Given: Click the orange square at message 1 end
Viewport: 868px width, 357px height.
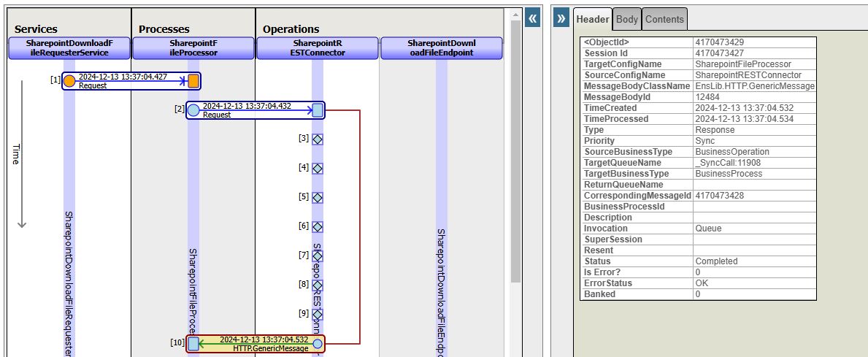Looking at the screenshot, I should [x=193, y=81].
